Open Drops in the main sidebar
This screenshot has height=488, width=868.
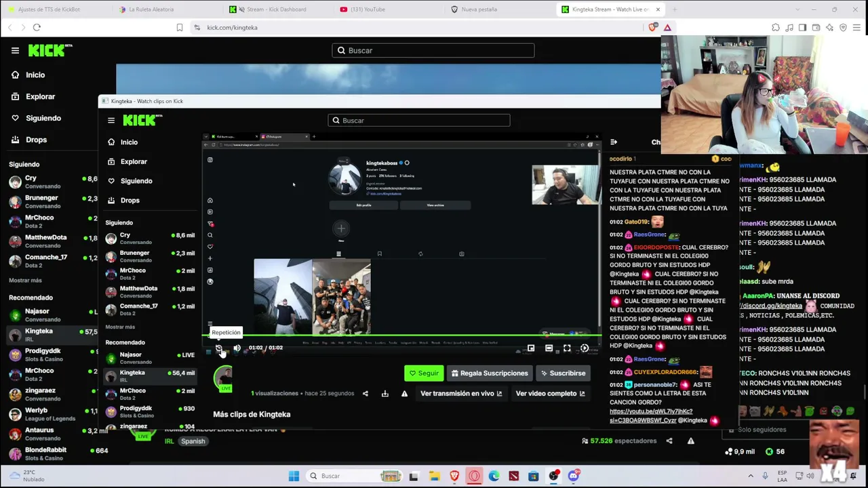(x=36, y=140)
